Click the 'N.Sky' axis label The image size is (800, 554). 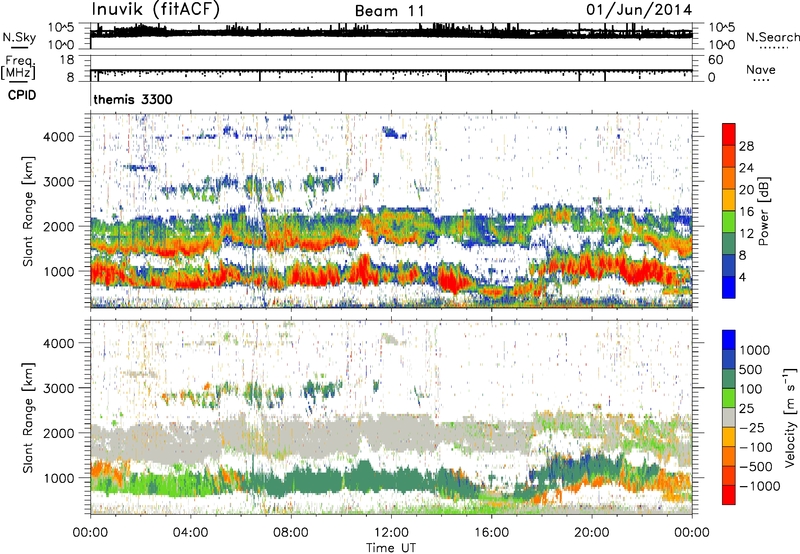(x=19, y=37)
